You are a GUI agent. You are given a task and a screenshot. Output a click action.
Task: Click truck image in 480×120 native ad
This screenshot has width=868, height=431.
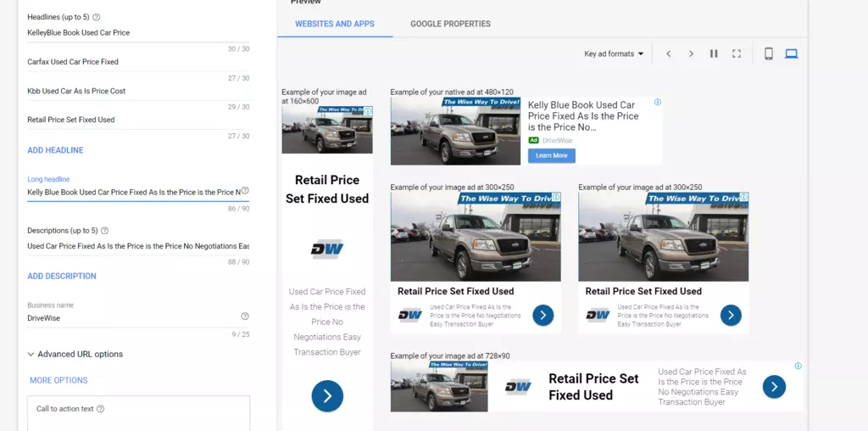[x=455, y=132]
